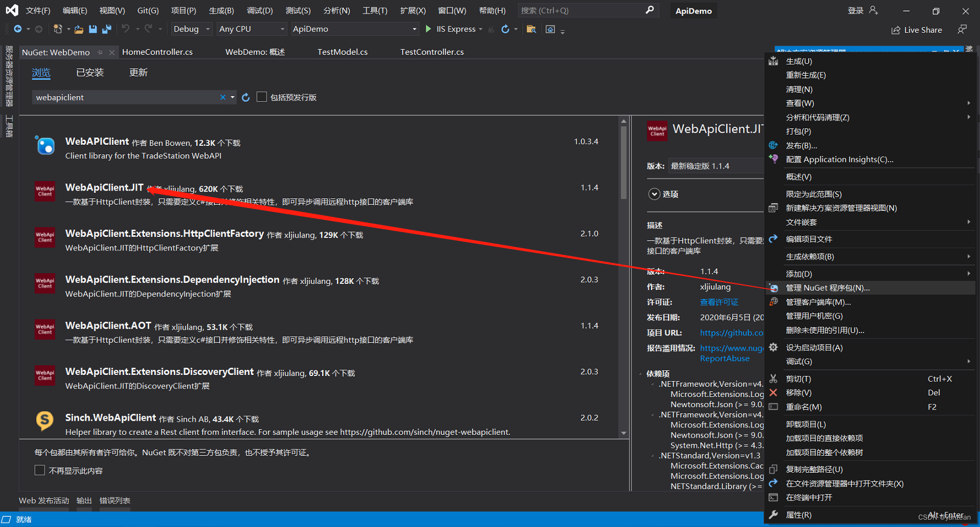Viewport: 980px width, 527px height.
Task: Open the https://github.co project URL link
Action: click(x=732, y=332)
